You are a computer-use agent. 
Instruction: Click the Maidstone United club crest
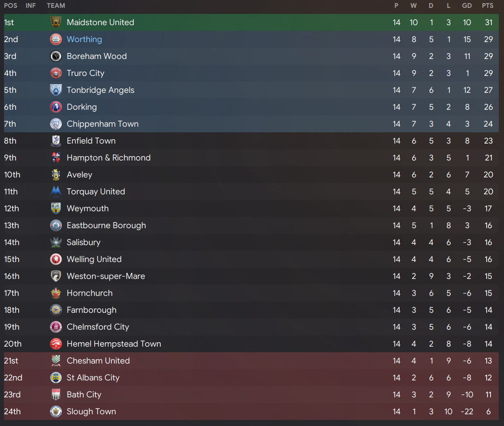56,23
